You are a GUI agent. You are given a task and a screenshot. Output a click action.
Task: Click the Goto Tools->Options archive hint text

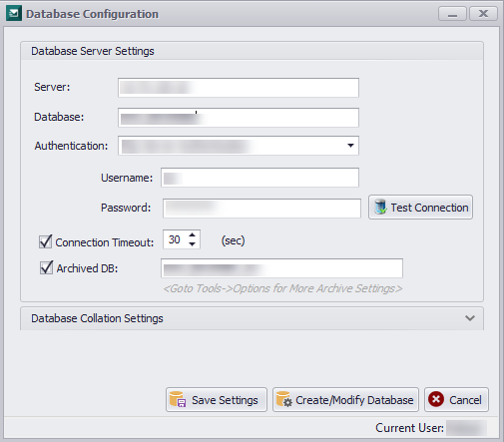(282, 288)
